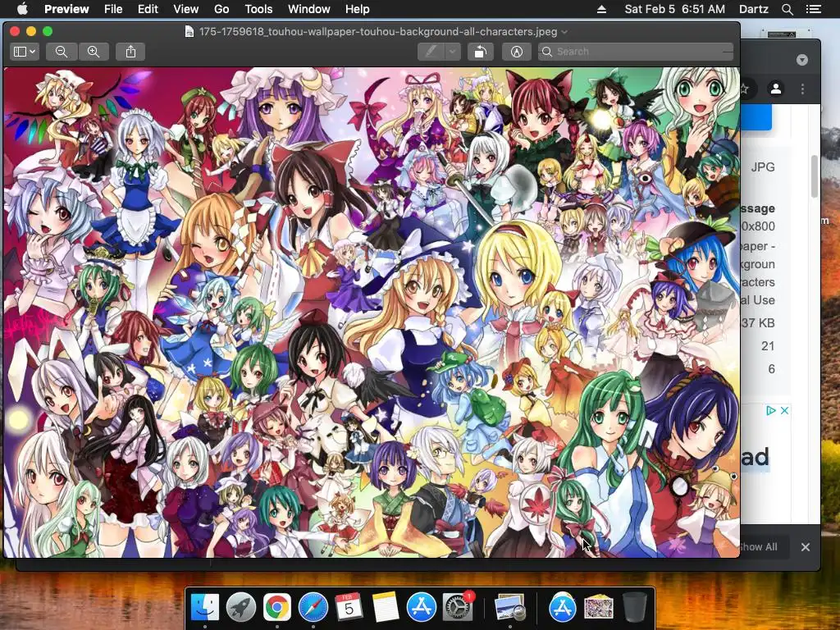This screenshot has height=630, width=840.
Task: Click the date and time in menu bar
Action: [674, 9]
